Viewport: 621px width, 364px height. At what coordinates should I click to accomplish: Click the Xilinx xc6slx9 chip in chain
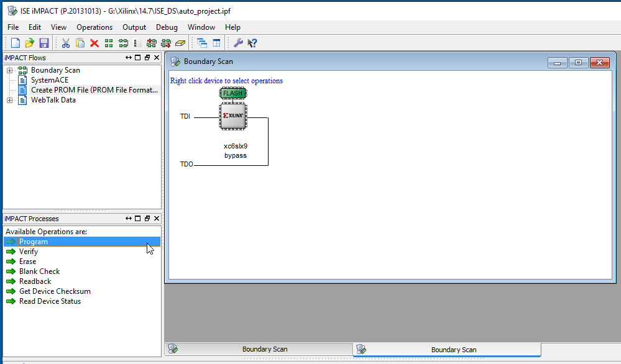pos(233,116)
